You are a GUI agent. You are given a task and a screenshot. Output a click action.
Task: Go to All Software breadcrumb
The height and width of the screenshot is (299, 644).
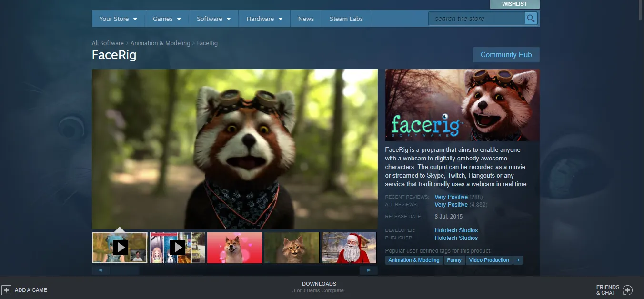click(108, 43)
